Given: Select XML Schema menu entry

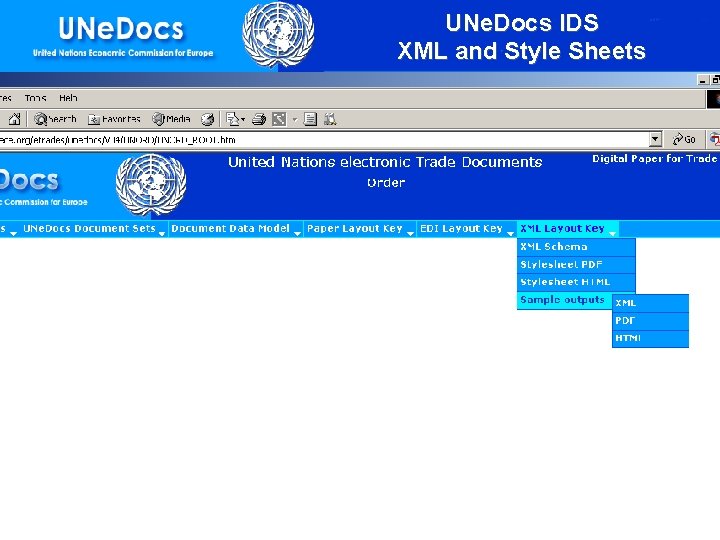Looking at the screenshot, I should pyautogui.click(x=576, y=247).
